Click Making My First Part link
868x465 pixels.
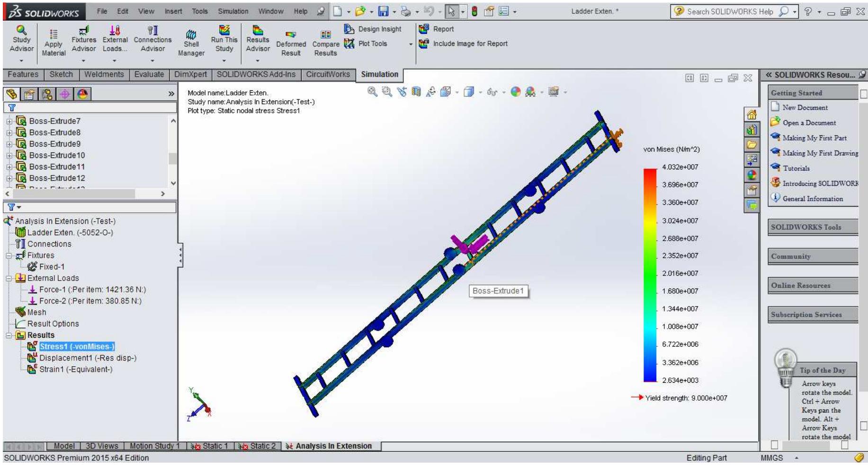814,138
